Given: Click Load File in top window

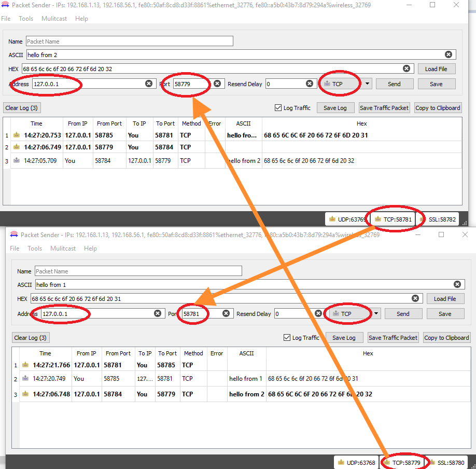Looking at the screenshot, I should point(436,68).
